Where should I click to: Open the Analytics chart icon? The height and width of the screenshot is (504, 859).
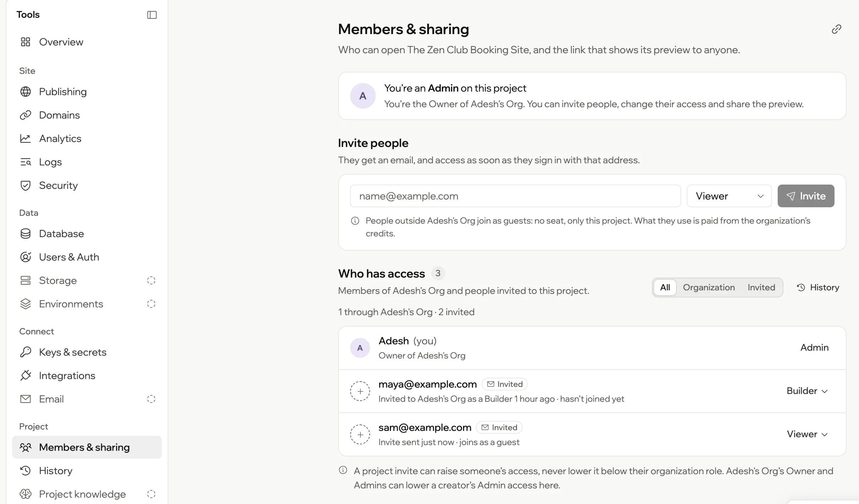point(26,138)
